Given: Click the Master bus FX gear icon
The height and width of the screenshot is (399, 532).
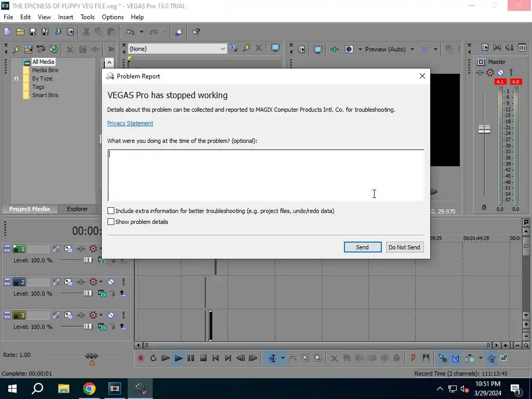Looking at the screenshot, I should click(x=490, y=73).
